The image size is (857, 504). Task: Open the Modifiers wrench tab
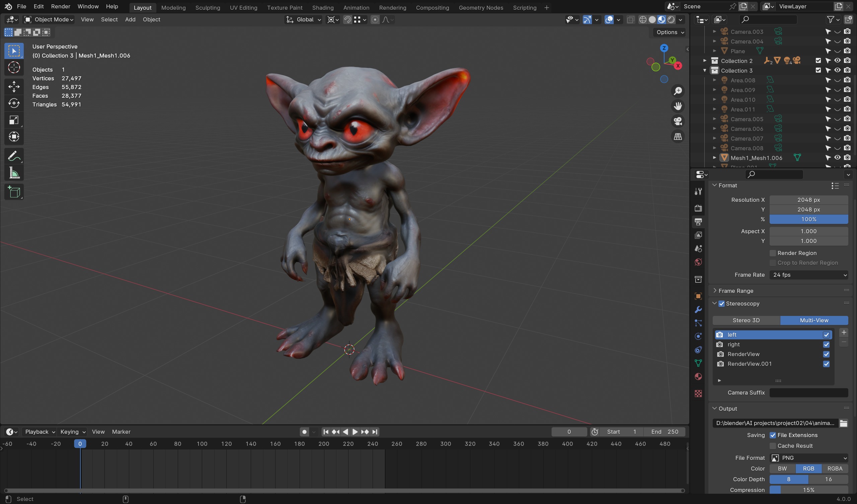698,310
